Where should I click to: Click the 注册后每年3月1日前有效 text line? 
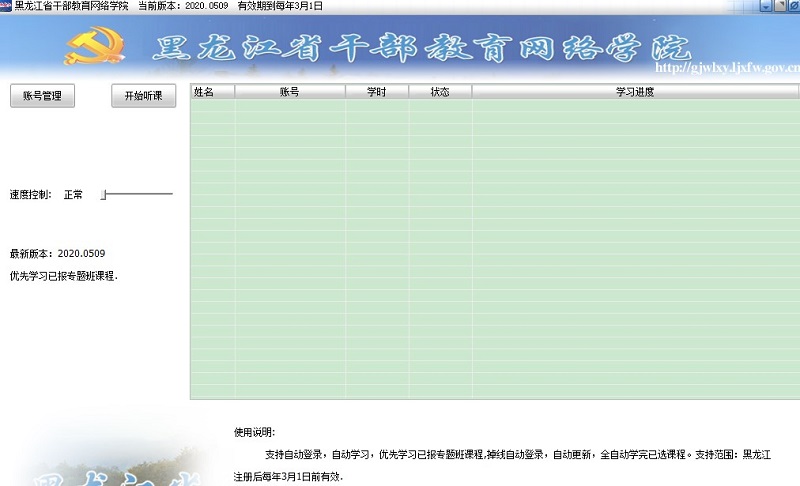(x=288, y=477)
